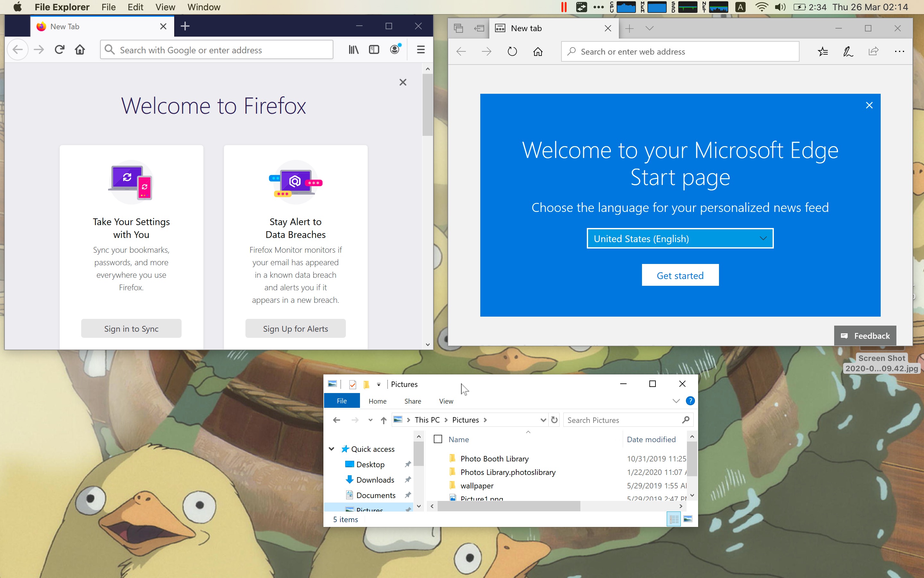Screen dimensions: 924x578
Task: Click new folder quick access icon
Action: pyautogui.click(x=366, y=384)
